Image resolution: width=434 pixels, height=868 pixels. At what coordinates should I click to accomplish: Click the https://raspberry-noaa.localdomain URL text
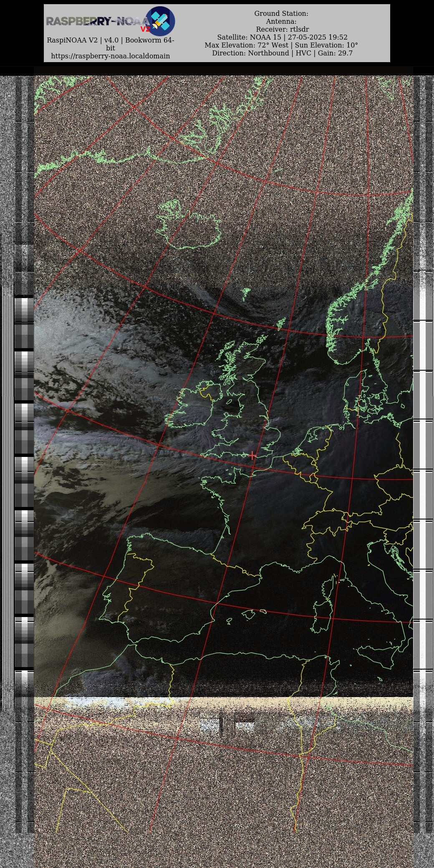[x=111, y=56]
